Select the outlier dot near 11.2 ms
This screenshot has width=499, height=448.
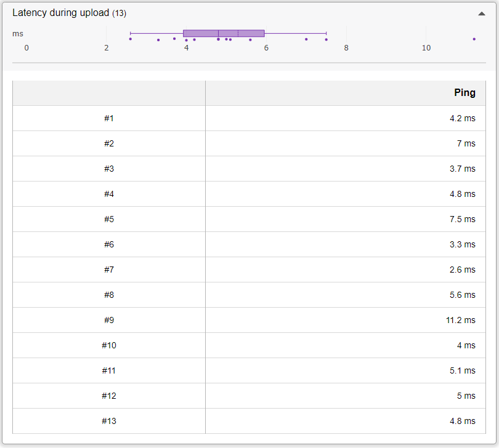[x=474, y=39]
